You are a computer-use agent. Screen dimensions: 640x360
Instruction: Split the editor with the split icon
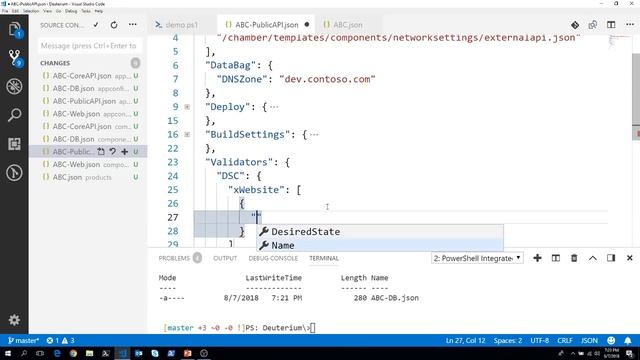coord(611,25)
